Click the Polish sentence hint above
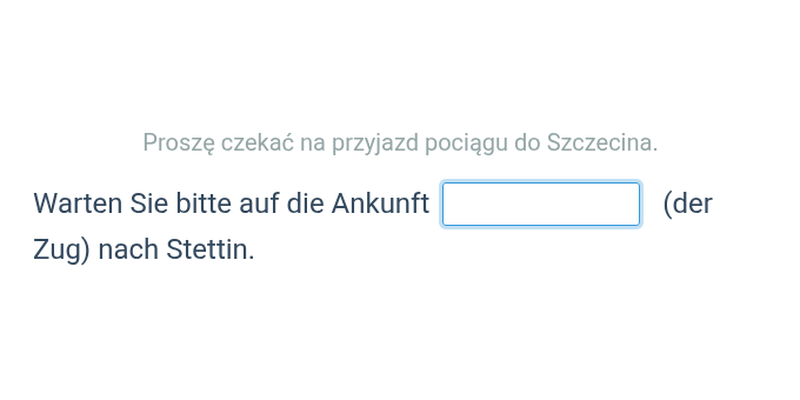 tap(400, 143)
